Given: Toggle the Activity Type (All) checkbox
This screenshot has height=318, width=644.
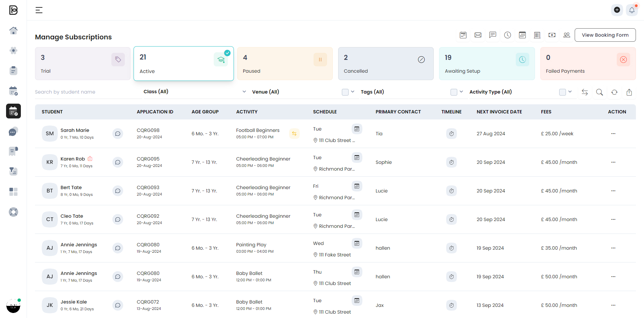Looking at the screenshot, I should click(562, 92).
